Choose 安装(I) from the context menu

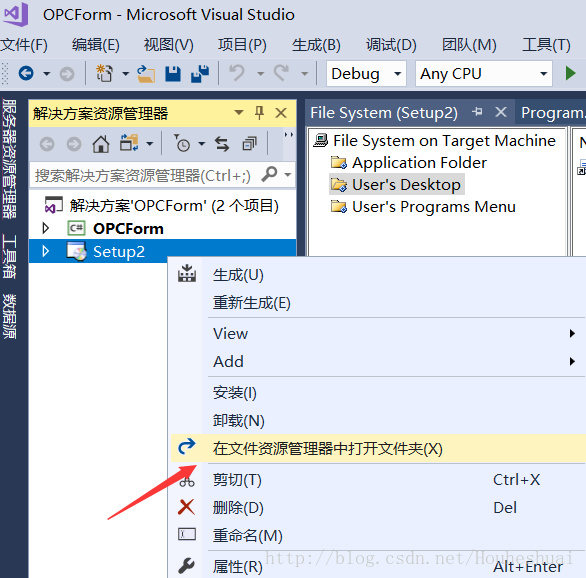378,393
